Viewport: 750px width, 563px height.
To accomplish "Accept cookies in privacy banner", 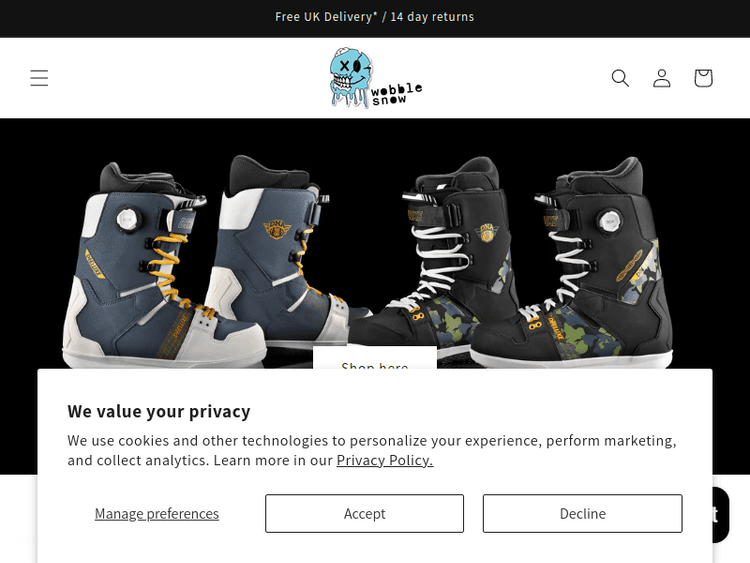I will coord(364,513).
